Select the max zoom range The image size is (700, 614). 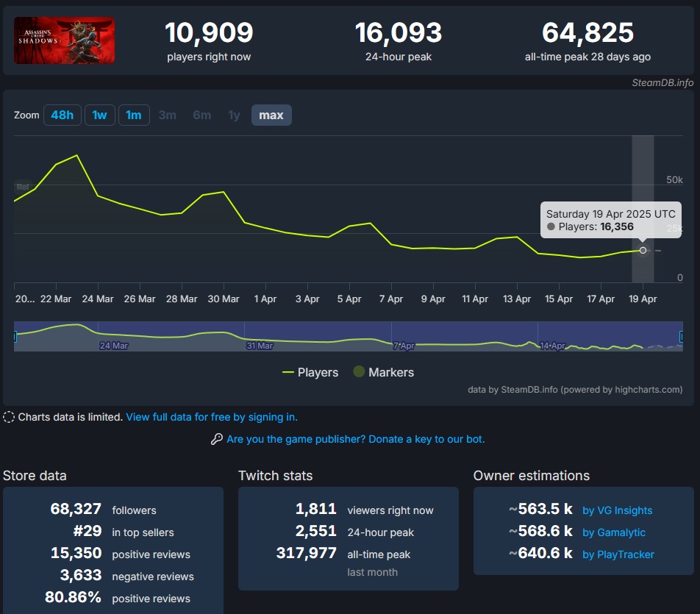(271, 115)
